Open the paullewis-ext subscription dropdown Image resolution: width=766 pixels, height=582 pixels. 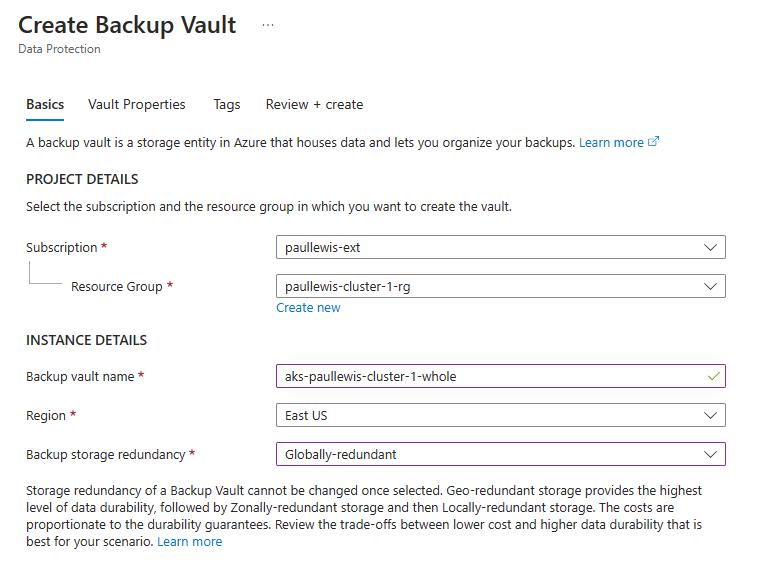501,247
